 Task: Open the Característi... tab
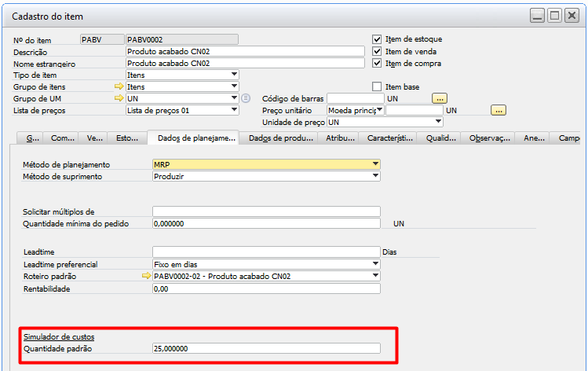pos(390,138)
